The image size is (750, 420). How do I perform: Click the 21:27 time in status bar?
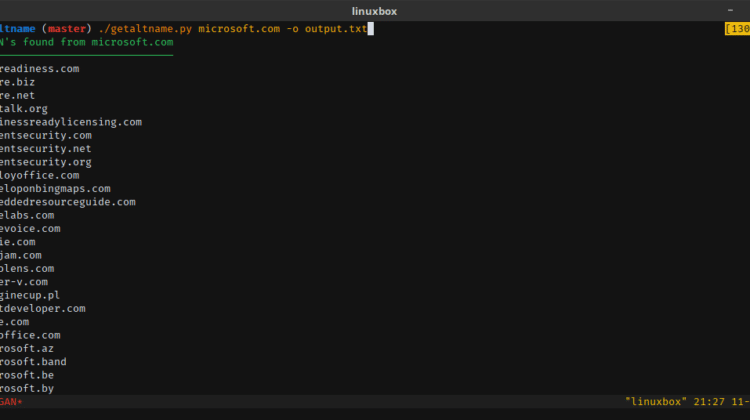pyautogui.click(x=709, y=402)
